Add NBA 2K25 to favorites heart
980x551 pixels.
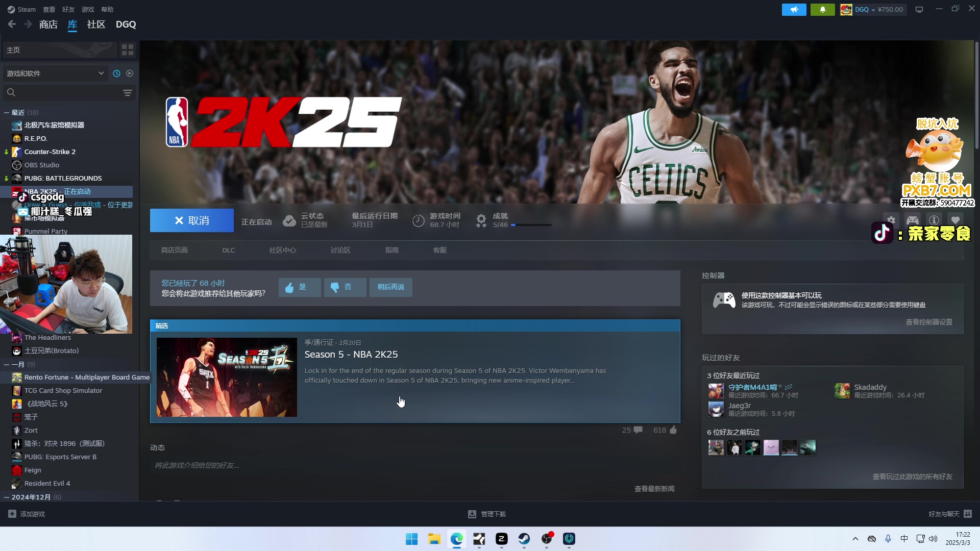coord(955,220)
